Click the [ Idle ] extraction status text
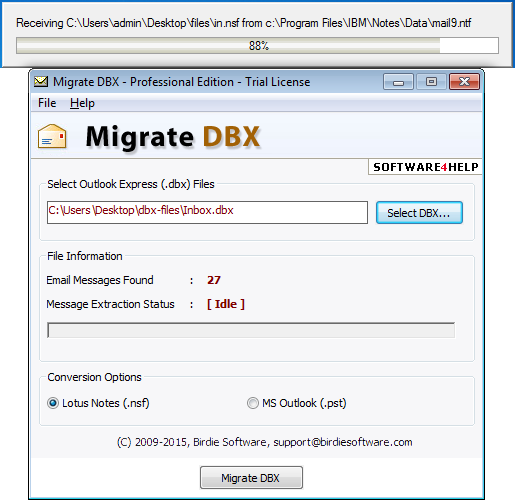This screenshot has height=500, width=515. (226, 304)
